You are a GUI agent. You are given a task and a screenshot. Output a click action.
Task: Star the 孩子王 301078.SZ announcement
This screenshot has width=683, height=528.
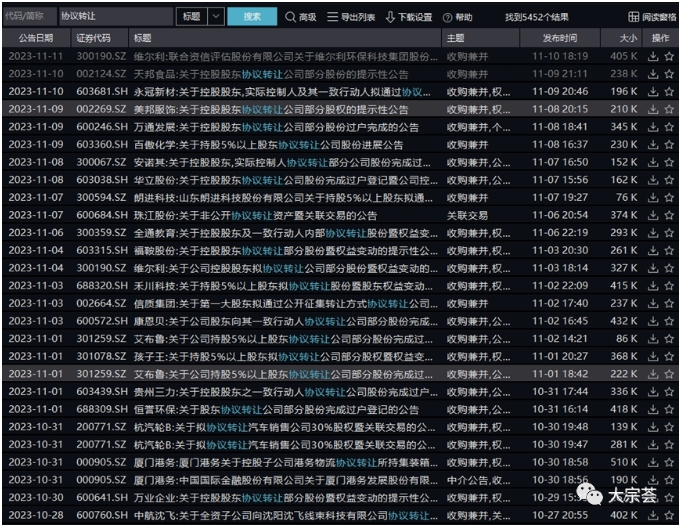tap(669, 356)
